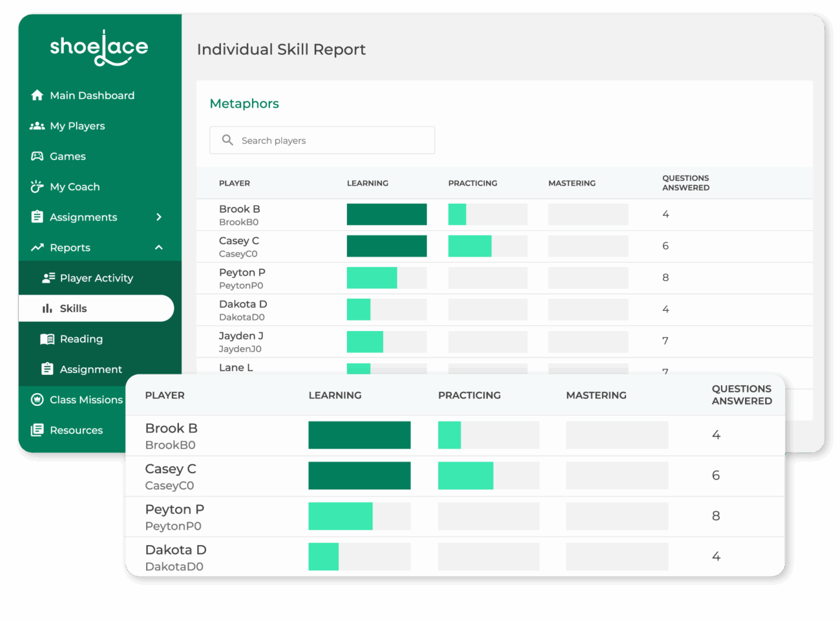Open Brook B's player name link
Viewport: 840px width, 620px height.
[239, 209]
